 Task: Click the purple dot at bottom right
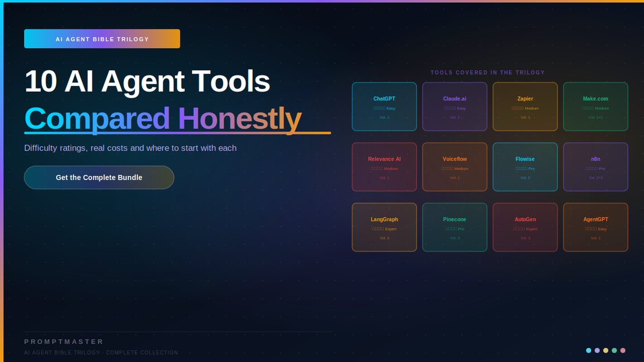point(597,350)
